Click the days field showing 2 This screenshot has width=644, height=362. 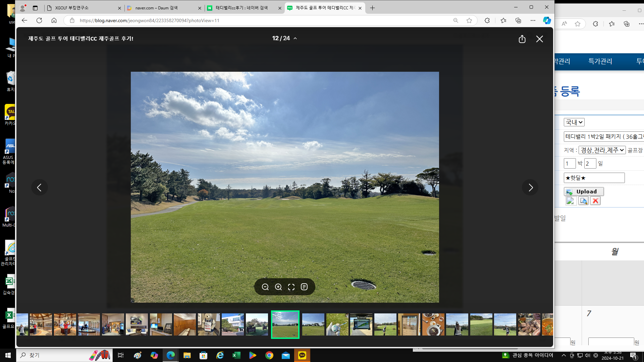[x=590, y=164]
